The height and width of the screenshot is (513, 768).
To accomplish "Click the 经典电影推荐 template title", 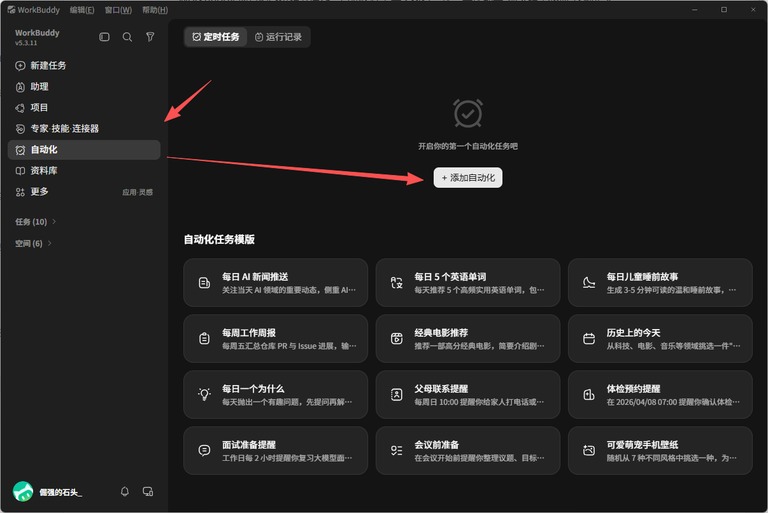I will click(x=441, y=333).
